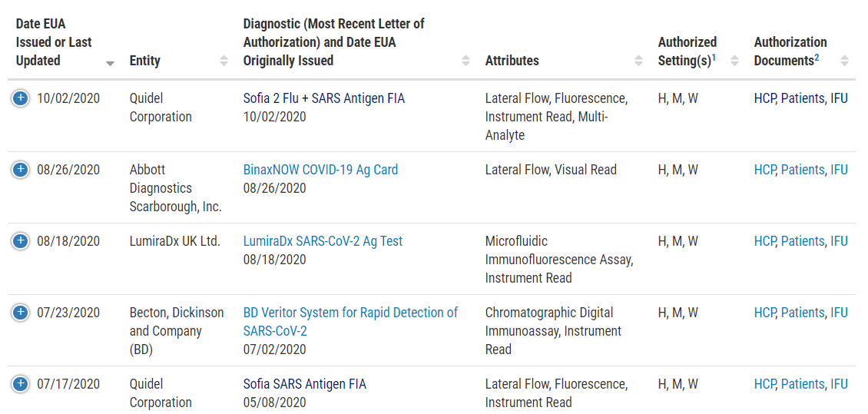
Task: Open Sofia 2 Flu + SARS Antigen FIA link
Action: coord(324,98)
